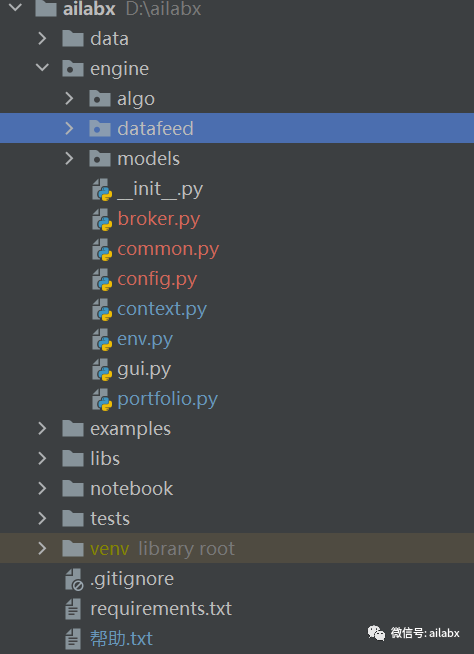Click the venv library root folder icon
The width and height of the screenshot is (474, 654).
(73, 548)
